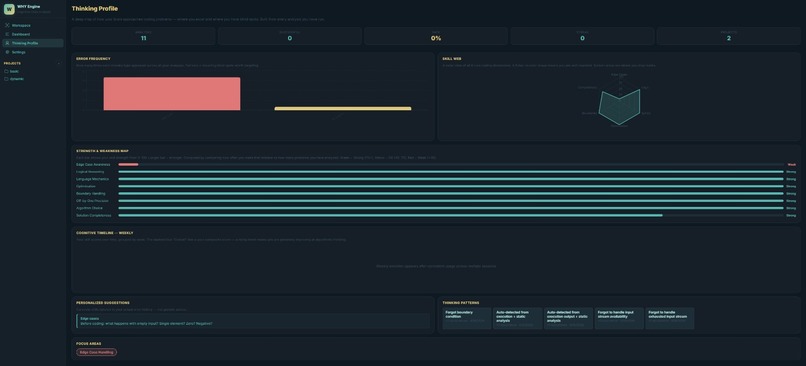806x366 pixels.
Task: Click the Skill Web section title
Action: (x=452, y=59)
